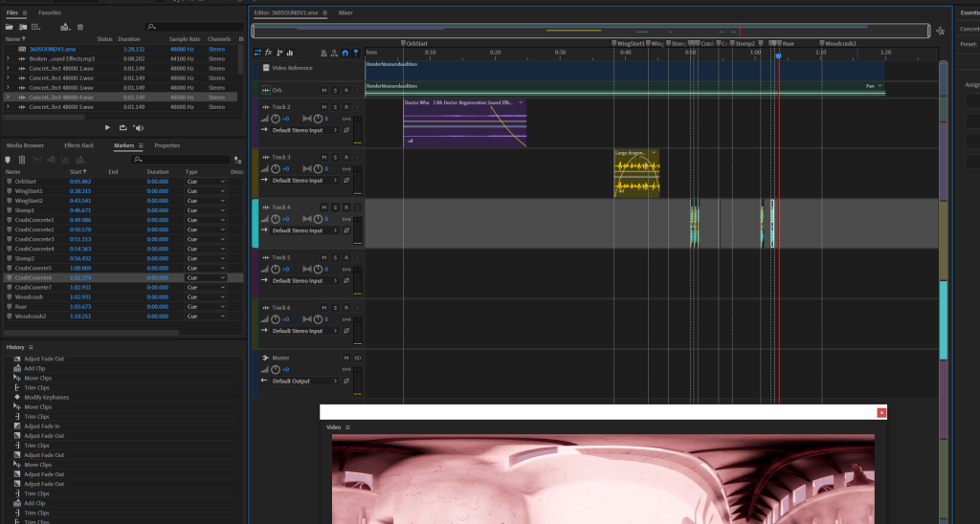980x524 pixels.
Task: Open the Mixer tab
Action: pos(345,13)
